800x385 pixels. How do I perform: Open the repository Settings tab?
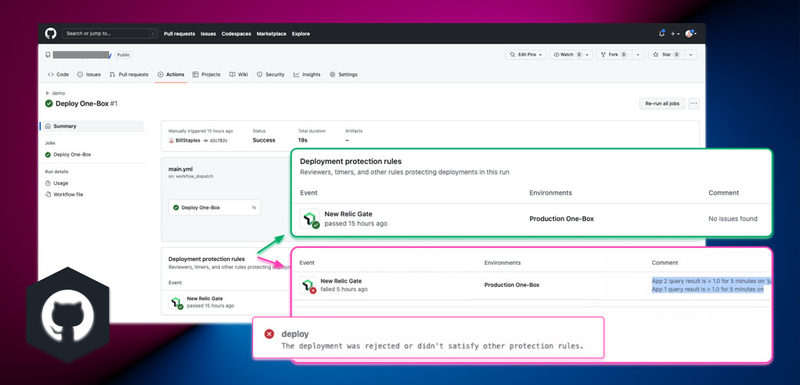coord(343,74)
